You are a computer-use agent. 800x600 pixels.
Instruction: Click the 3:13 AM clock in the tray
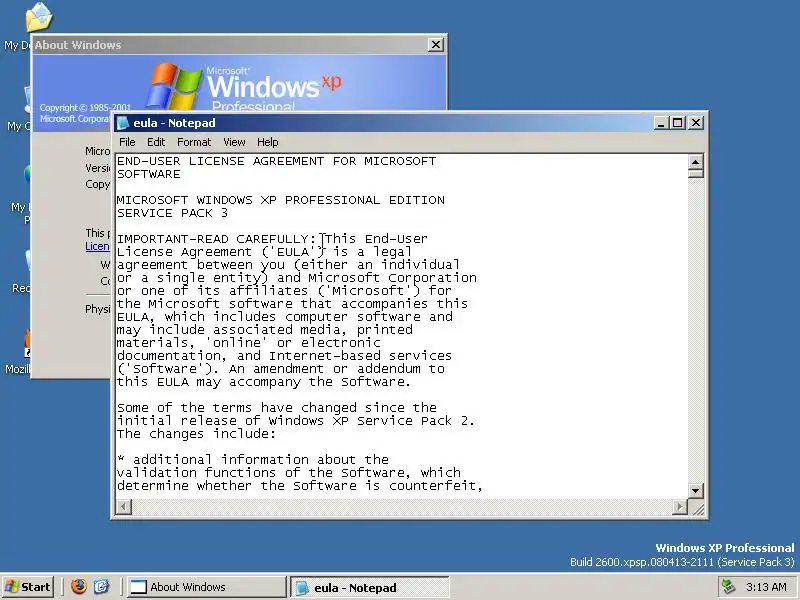click(x=766, y=587)
